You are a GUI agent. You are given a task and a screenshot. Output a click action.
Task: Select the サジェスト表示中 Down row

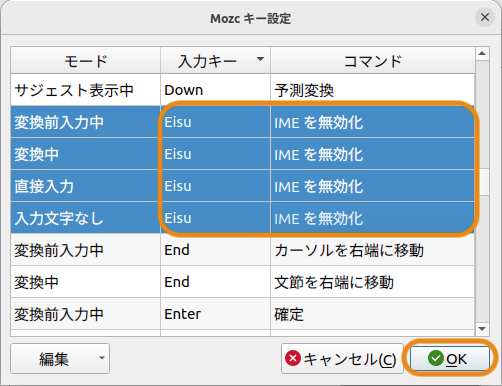pos(242,90)
